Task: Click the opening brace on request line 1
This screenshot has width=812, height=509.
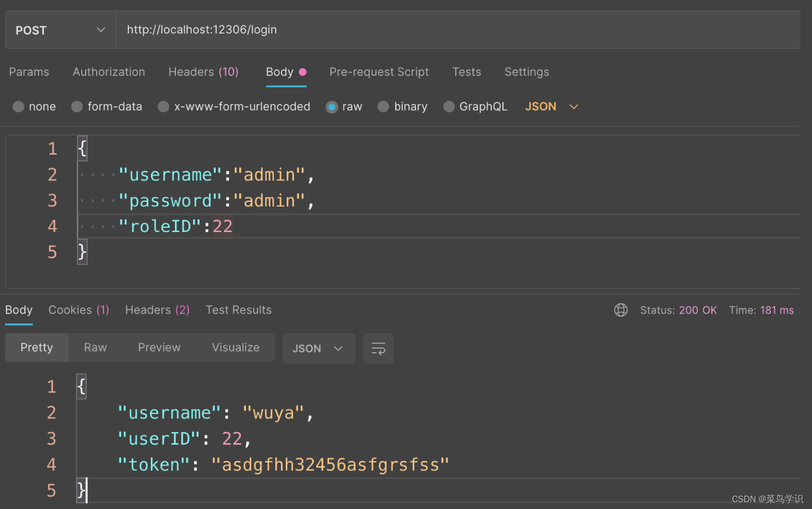Action: 82,148
